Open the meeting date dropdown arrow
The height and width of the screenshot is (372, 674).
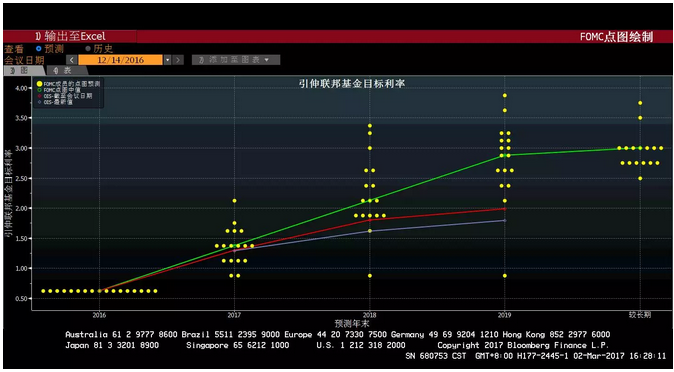click(168, 60)
